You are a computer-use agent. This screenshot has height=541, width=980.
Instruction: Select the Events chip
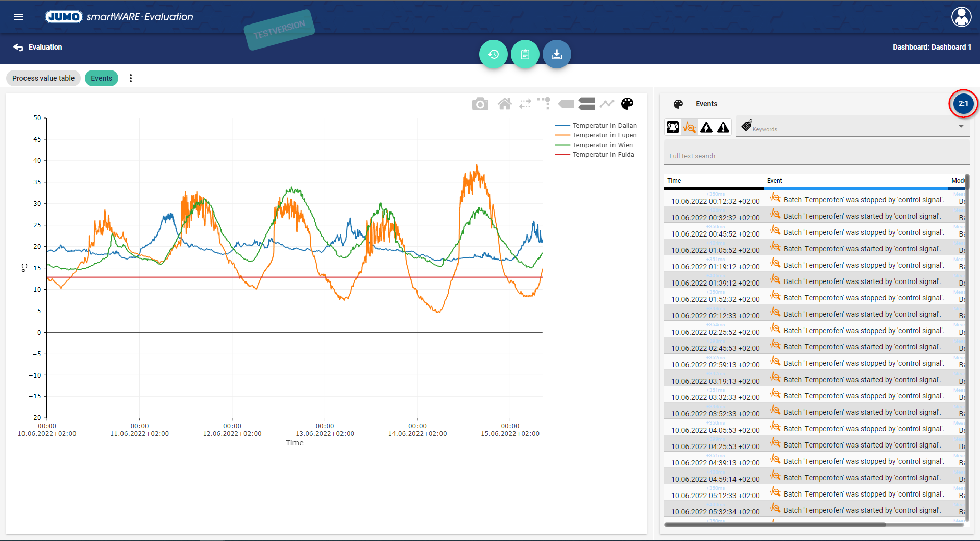pos(101,78)
